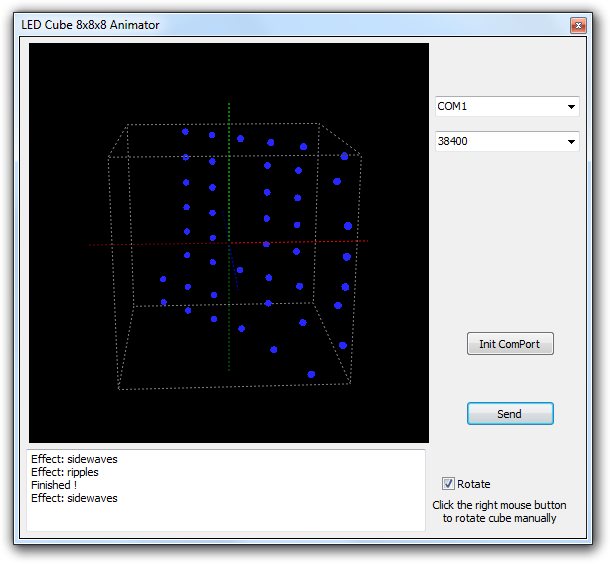The height and width of the screenshot is (564, 610).
Task: Click the black 3D cube preview area
Action: (x=229, y=243)
